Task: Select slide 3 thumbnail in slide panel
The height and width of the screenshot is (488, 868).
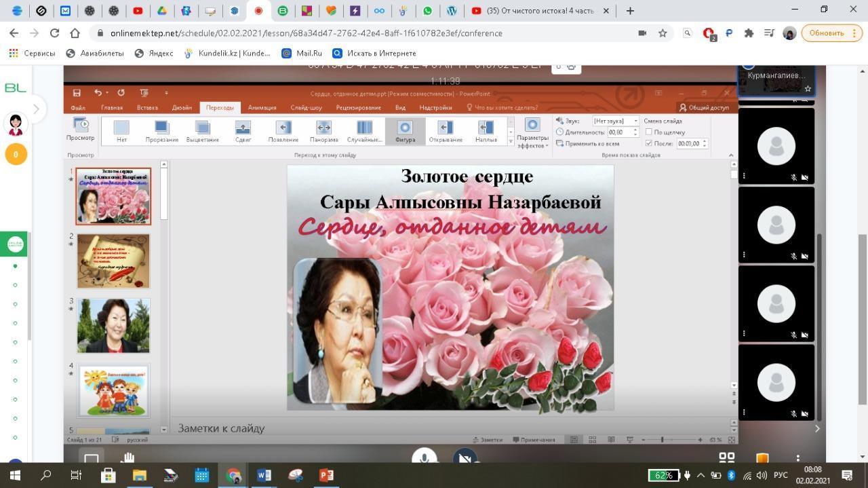Action: coord(113,326)
